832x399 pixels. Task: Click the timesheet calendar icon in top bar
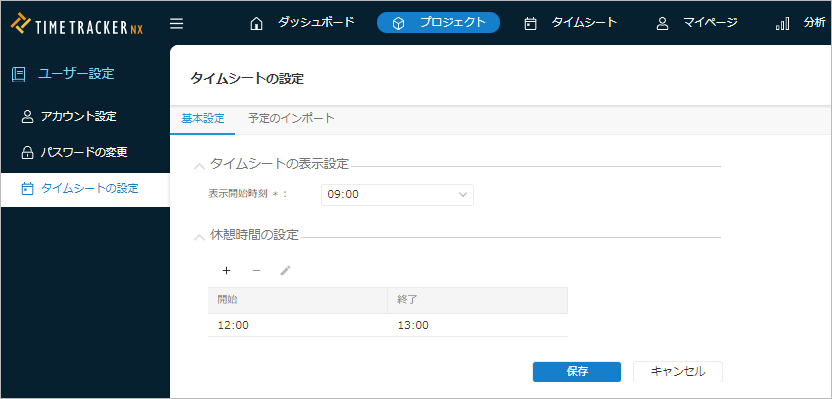click(530, 24)
